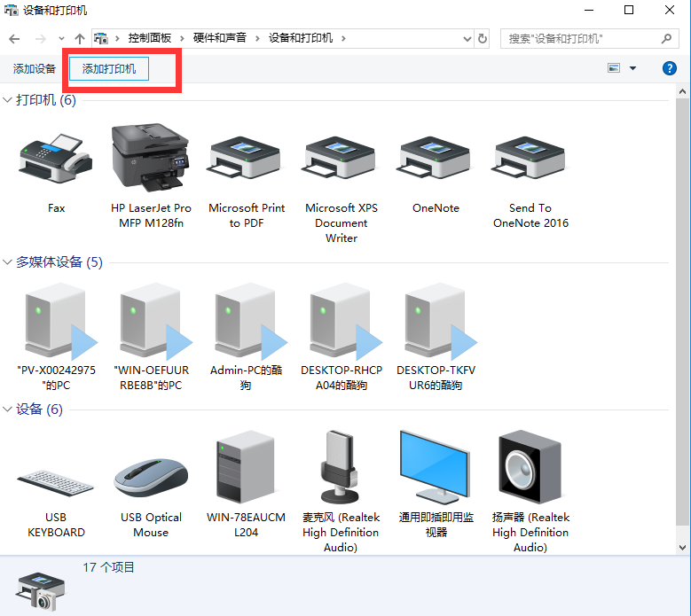The width and height of the screenshot is (691, 616).
Task: Select the USB Optical Mouse device
Action: click(151, 478)
